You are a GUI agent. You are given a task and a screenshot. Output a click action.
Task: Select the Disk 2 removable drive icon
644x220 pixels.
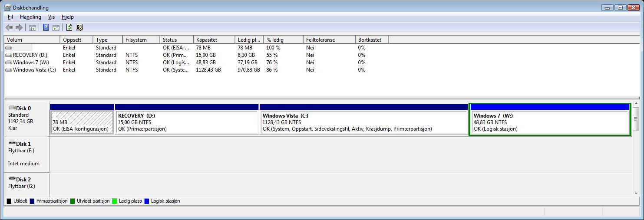[x=12, y=179]
